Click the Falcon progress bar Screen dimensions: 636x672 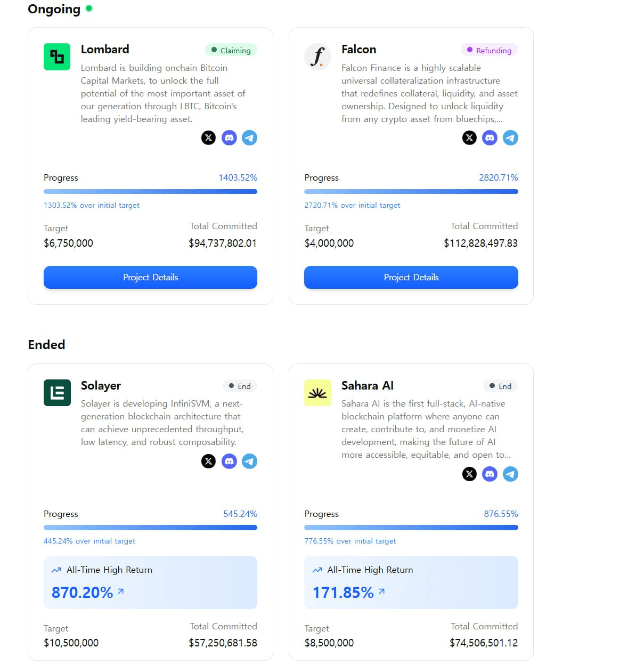pyautogui.click(x=411, y=191)
